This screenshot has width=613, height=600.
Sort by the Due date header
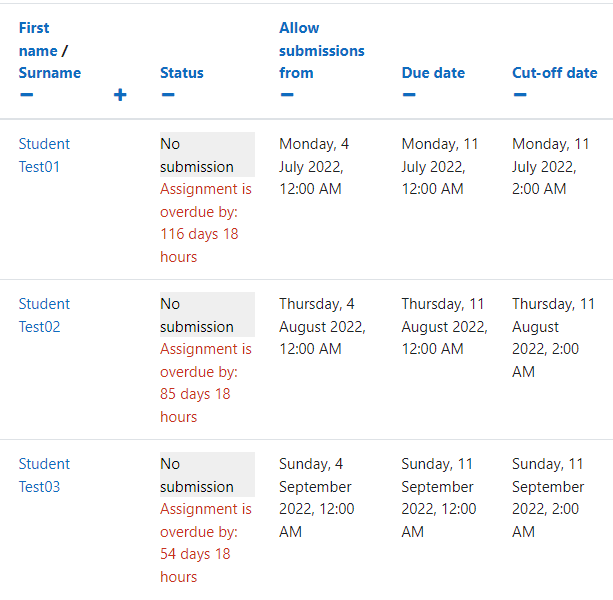pos(433,73)
